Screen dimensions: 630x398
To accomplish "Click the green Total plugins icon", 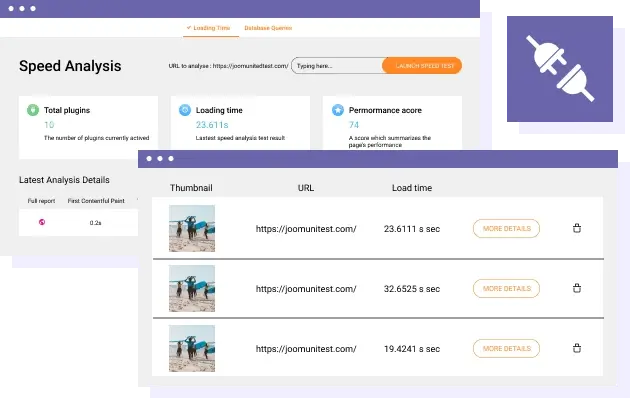I will point(33,110).
